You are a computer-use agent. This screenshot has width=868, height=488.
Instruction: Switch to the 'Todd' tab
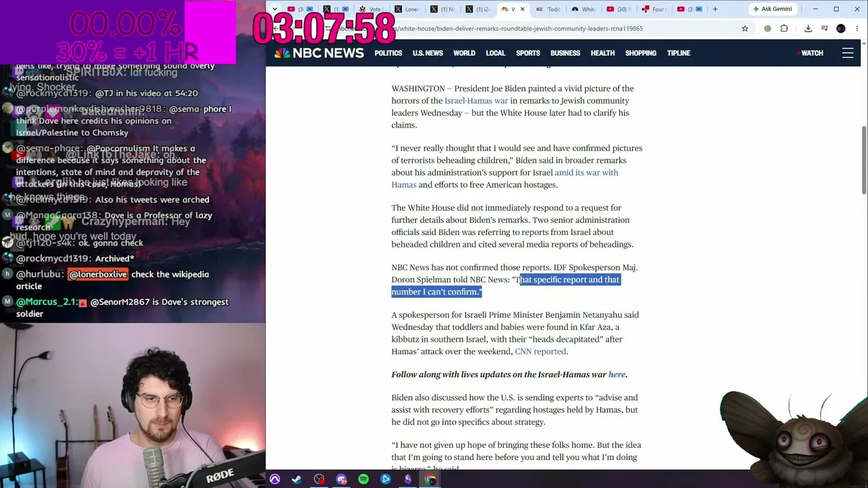[x=548, y=9]
